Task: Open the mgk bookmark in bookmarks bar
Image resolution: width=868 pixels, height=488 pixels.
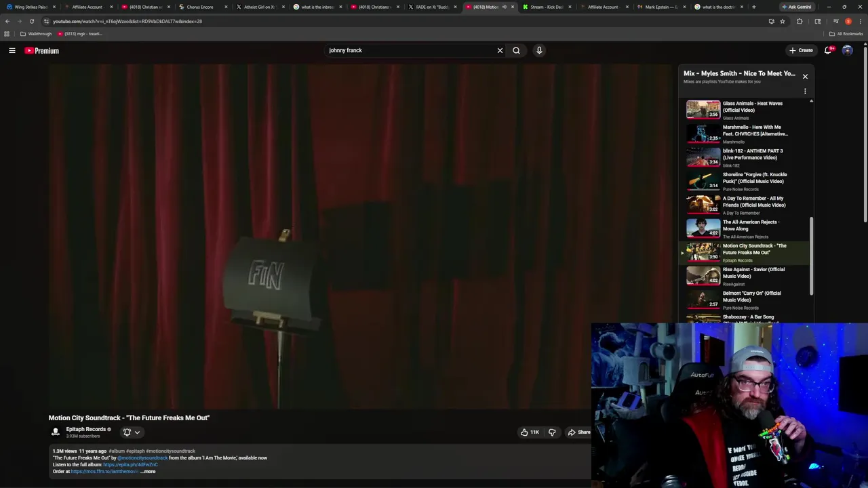Action: tap(80, 34)
